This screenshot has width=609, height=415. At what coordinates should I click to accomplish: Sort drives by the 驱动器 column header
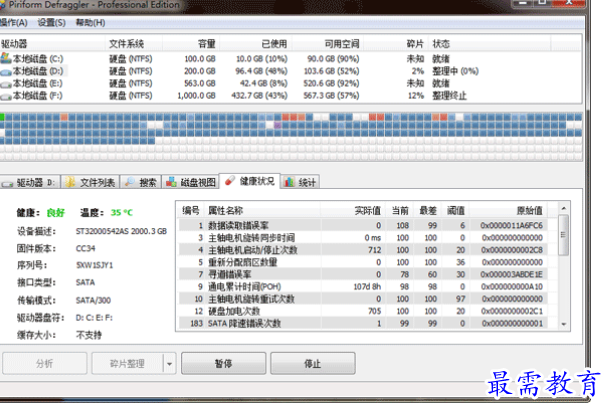coord(52,44)
